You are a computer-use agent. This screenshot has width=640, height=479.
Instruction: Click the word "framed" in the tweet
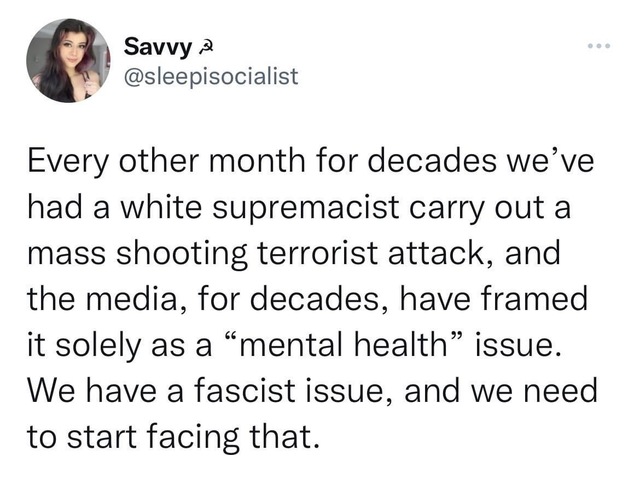click(x=535, y=298)
